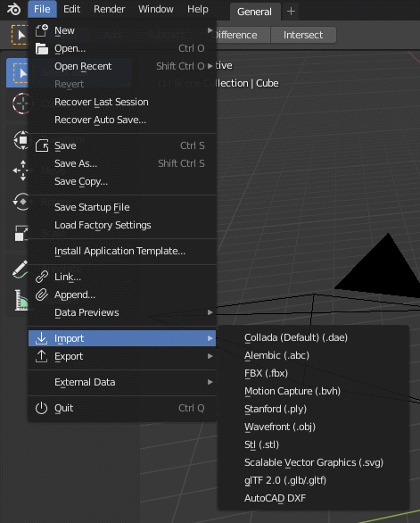Viewport: 420px width, 523px height.
Task: Choose Install Application Template...
Action: (122, 251)
